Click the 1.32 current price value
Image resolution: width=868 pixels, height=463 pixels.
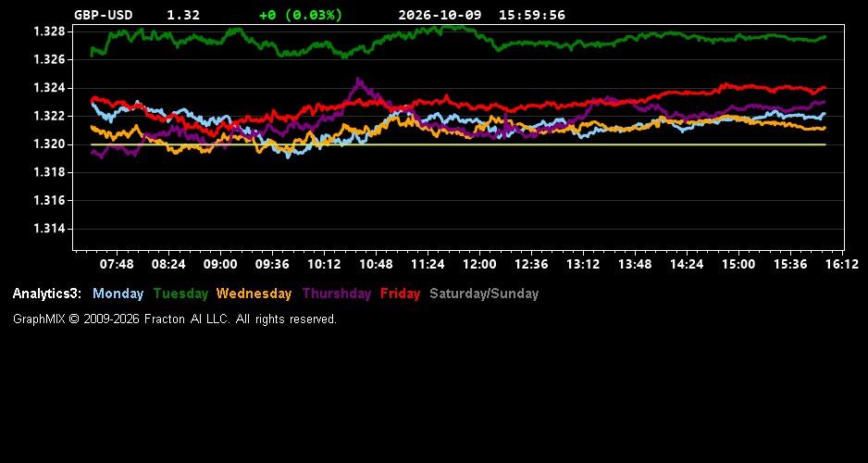pyautogui.click(x=183, y=15)
